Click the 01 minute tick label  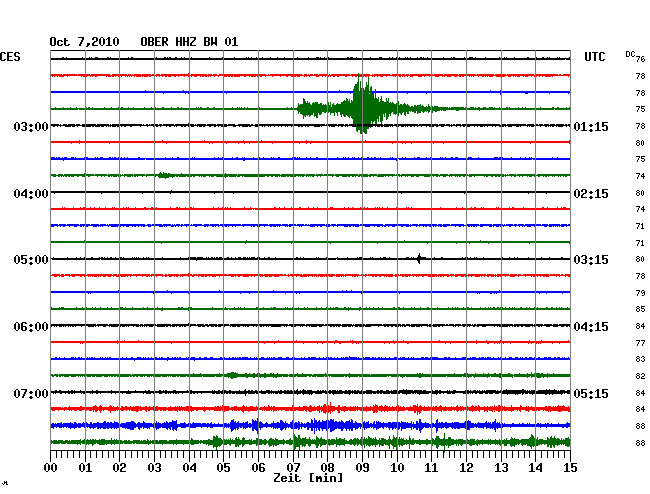[x=85, y=467]
